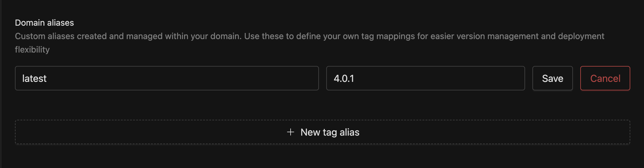644x168 pixels.
Task: Click the custom aliases description text
Action: [x=309, y=36]
